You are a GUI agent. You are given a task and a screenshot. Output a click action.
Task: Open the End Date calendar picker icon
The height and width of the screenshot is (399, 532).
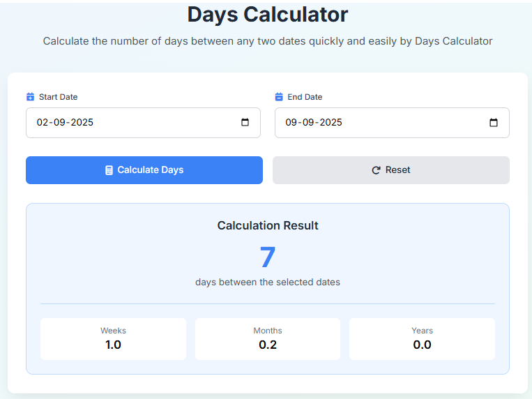pyautogui.click(x=494, y=123)
